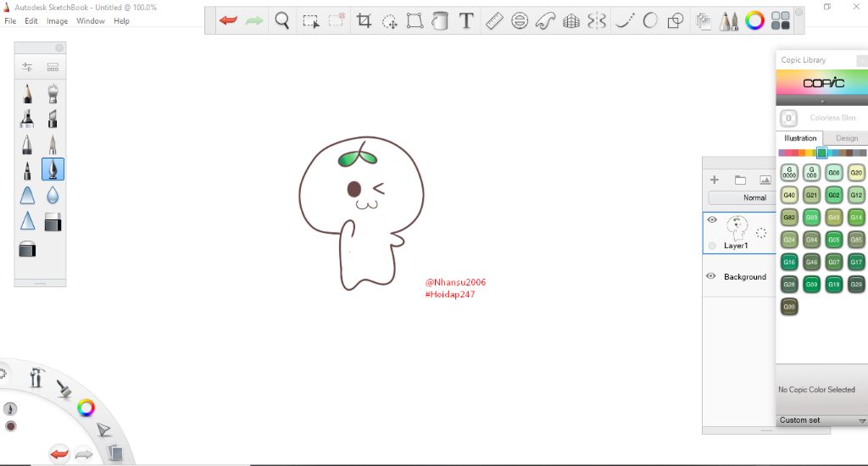This screenshot has width=868, height=466.
Task: Pick Copic color G0000
Action: [x=789, y=173]
